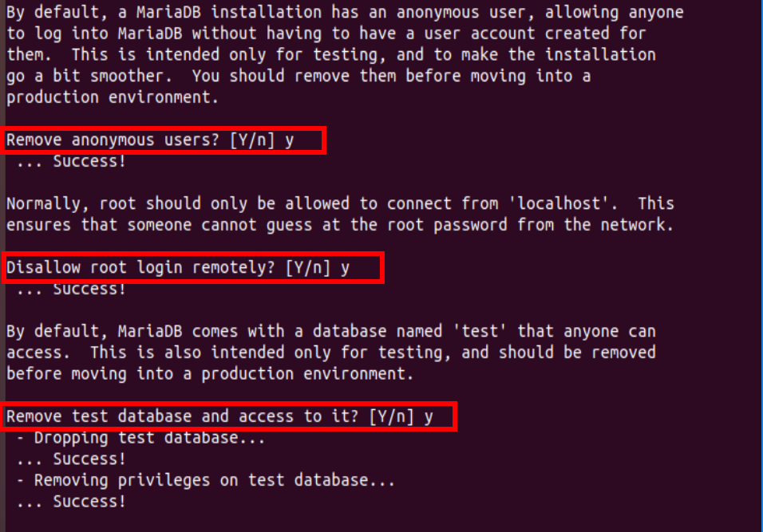
Task: Click [Y/n] after "Remove anonymous users?"
Action: point(252,140)
